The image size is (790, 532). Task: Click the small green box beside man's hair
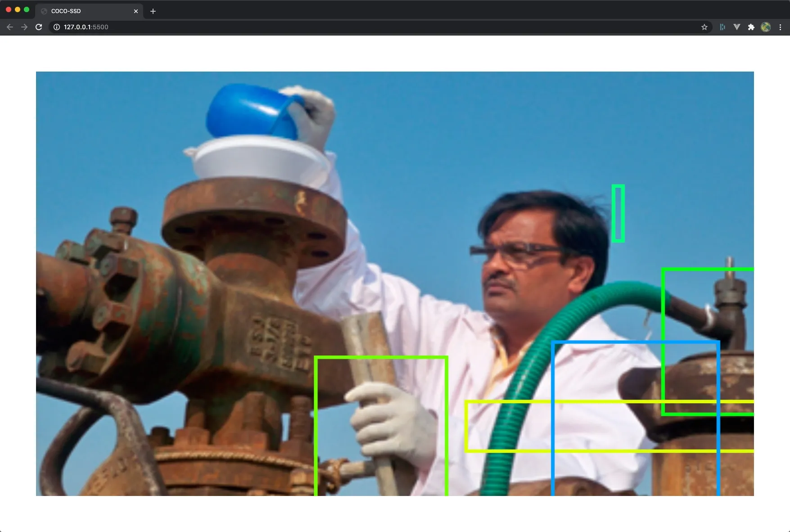click(x=618, y=213)
